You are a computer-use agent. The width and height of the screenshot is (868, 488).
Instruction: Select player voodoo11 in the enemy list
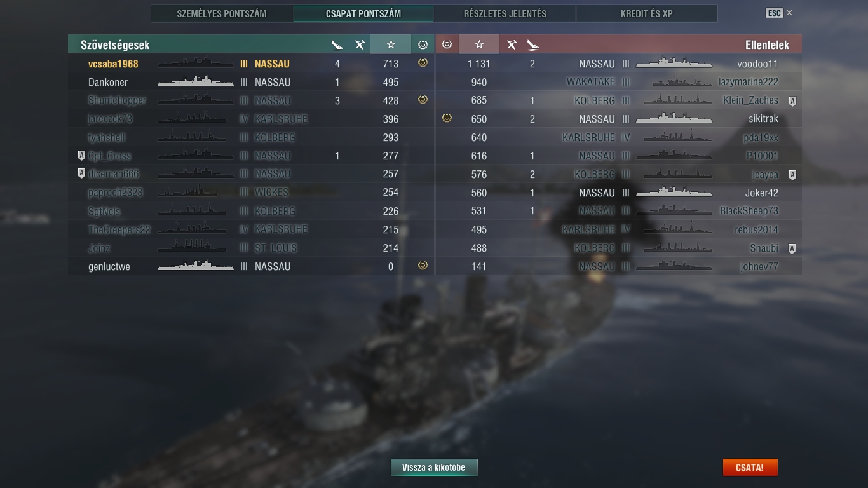tap(757, 64)
